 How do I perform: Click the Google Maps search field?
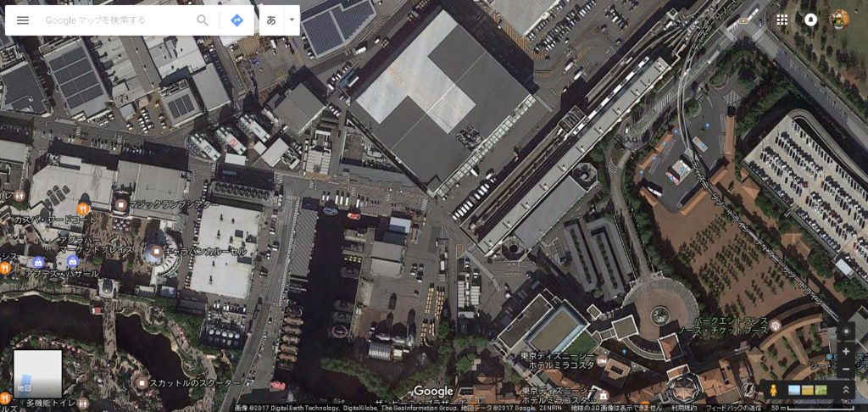pos(117,20)
